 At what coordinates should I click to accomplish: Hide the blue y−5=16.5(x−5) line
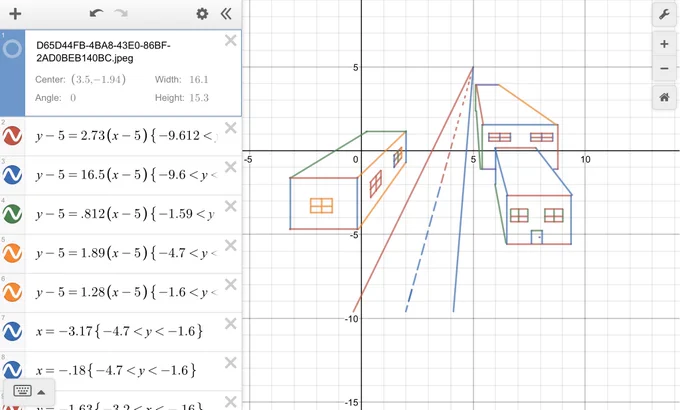click(x=12, y=174)
